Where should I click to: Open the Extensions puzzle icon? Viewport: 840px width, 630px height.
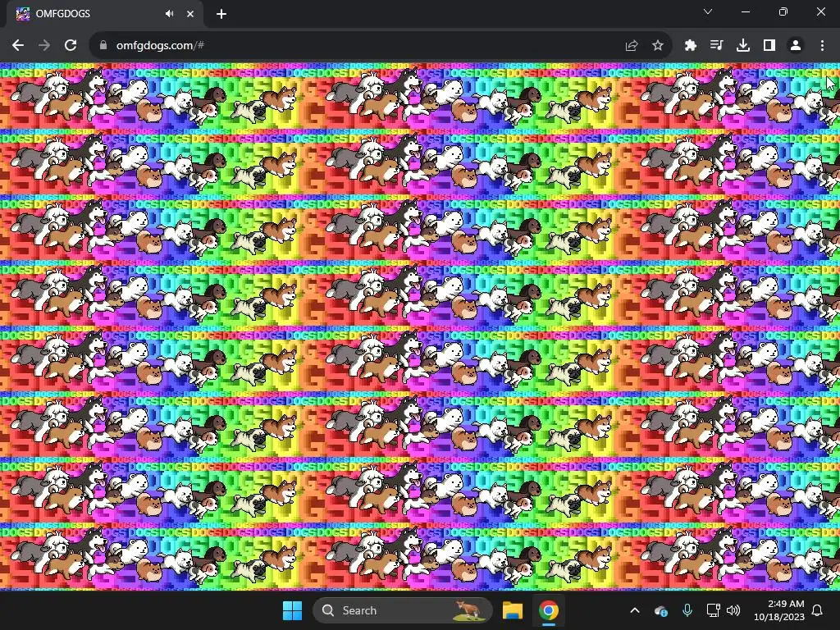click(x=691, y=46)
